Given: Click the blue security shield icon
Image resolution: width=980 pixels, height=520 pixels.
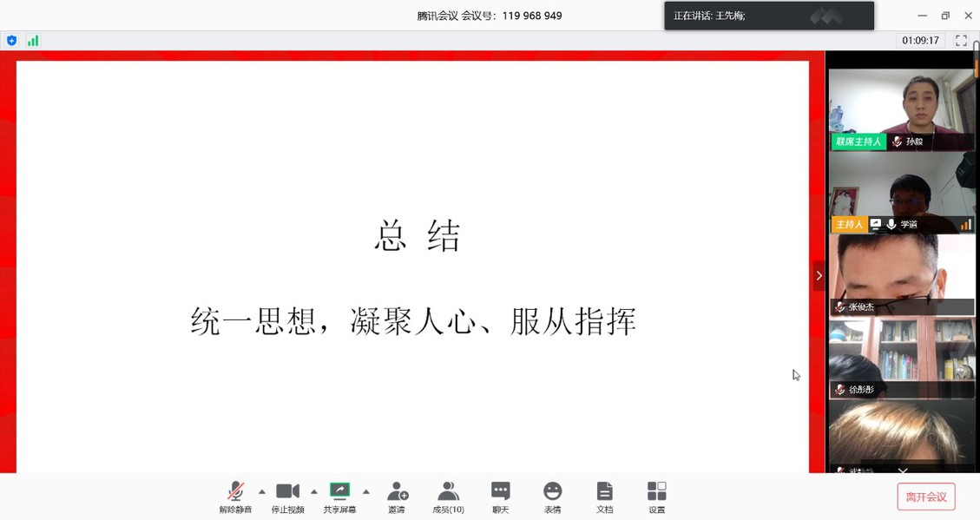Looking at the screenshot, I should coord(11,41).
